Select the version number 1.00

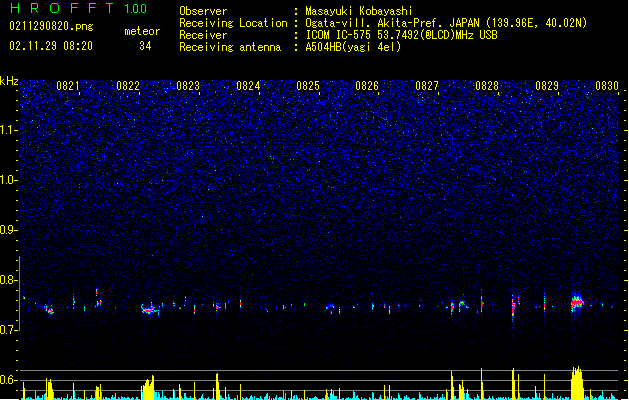click(x=135, y=8)
